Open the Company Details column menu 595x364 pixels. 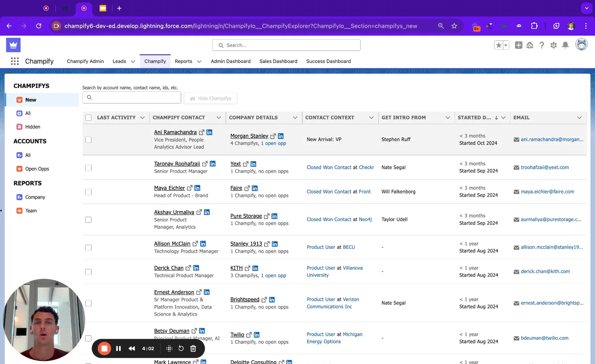pyautogui.click(x=295, y=118)
